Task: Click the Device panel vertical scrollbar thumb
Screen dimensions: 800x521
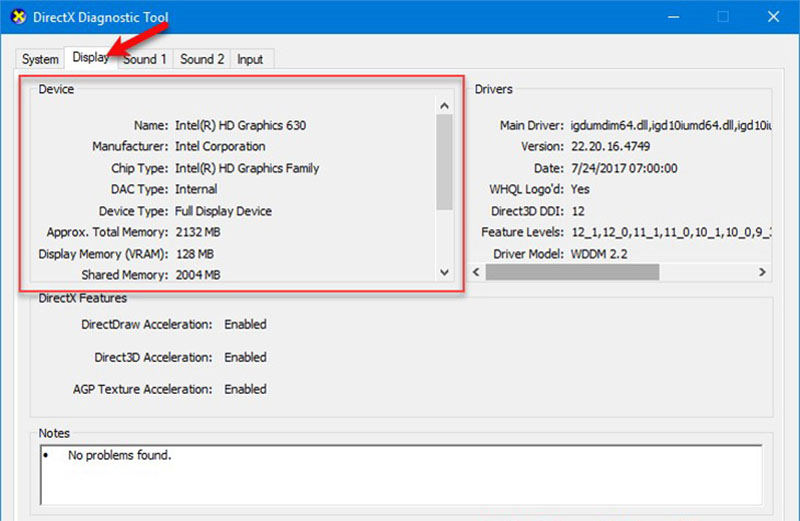Action: click(444, 160)
